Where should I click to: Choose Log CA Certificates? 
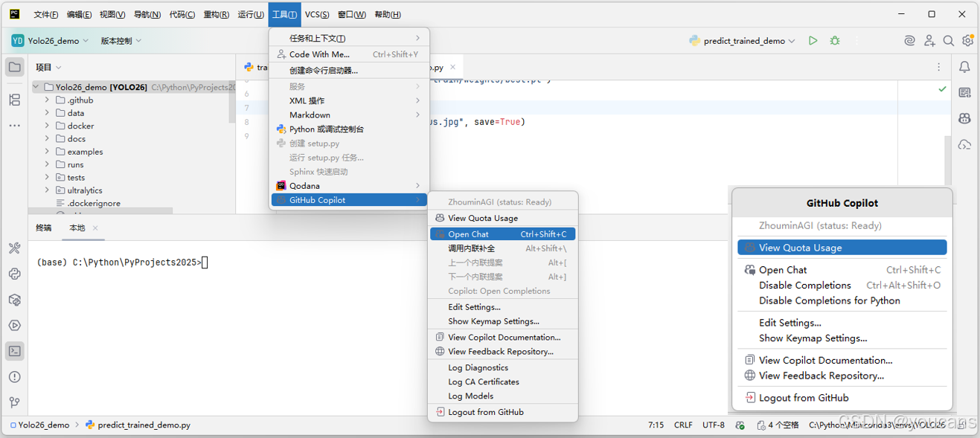[x=502, y=382]
